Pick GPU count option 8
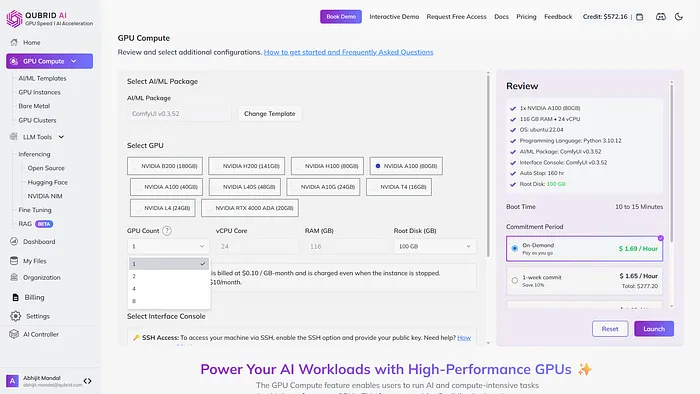700x394 pixels. (x=169, y=301)
